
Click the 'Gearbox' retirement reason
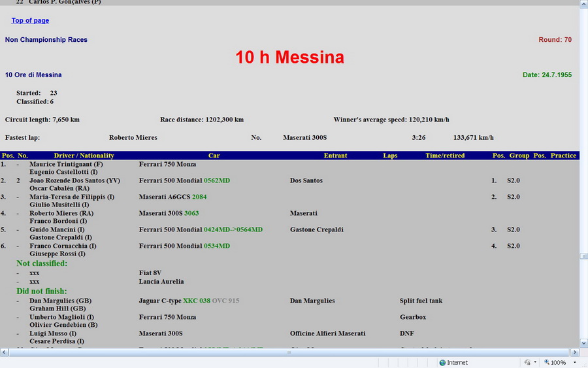(413, 317)
